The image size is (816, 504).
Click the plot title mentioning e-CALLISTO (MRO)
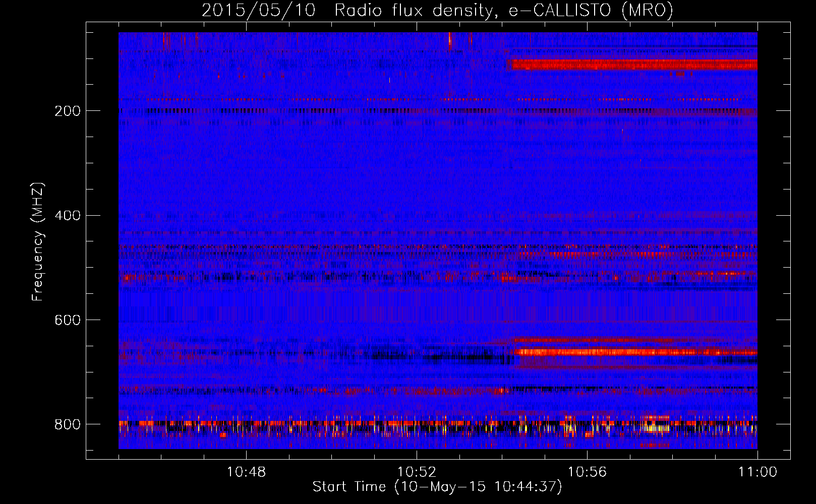click(437, 10)
